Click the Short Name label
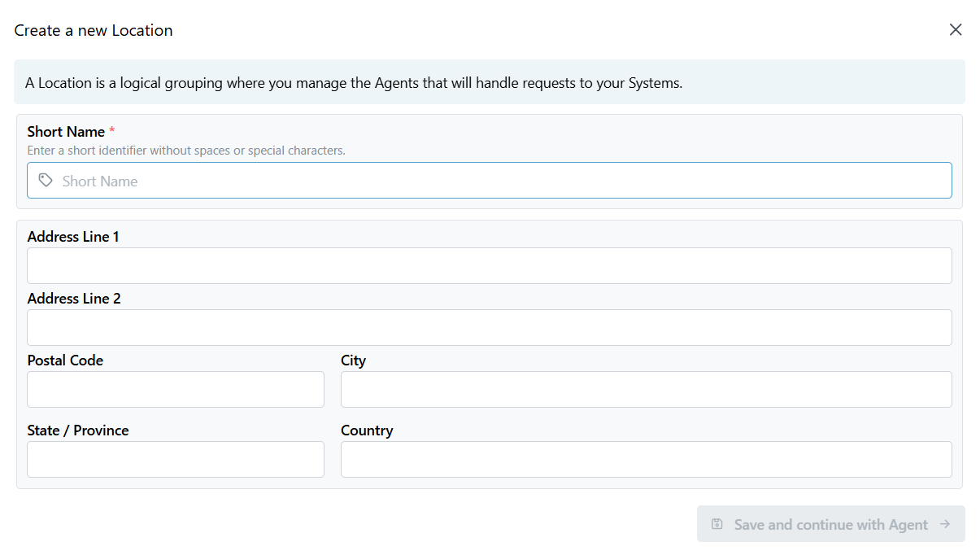Screen dimensions: 980x555 pos(66,132)
